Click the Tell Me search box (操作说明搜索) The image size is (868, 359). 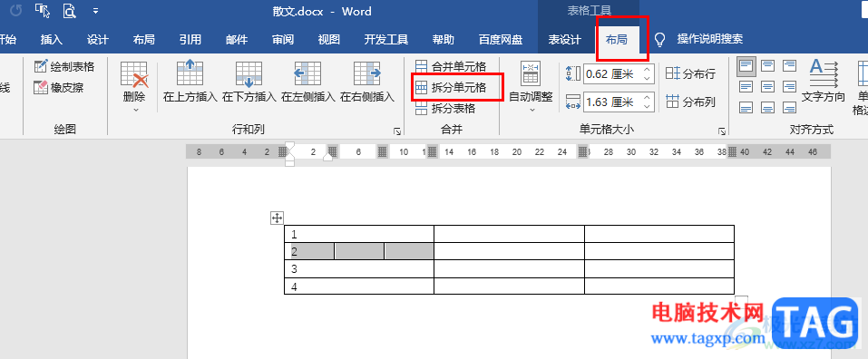click(709, 39)
